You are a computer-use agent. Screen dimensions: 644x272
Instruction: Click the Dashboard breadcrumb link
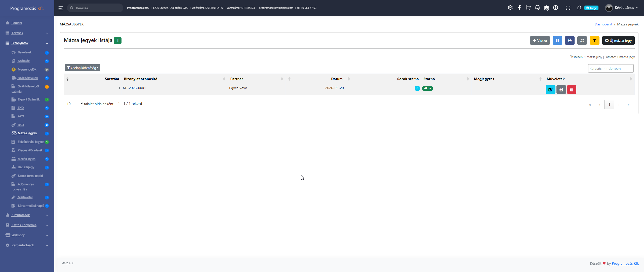coord(603,24)
